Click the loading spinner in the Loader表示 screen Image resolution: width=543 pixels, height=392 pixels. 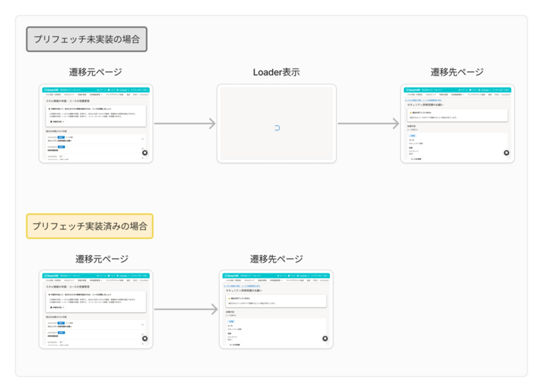click(277, 128)
